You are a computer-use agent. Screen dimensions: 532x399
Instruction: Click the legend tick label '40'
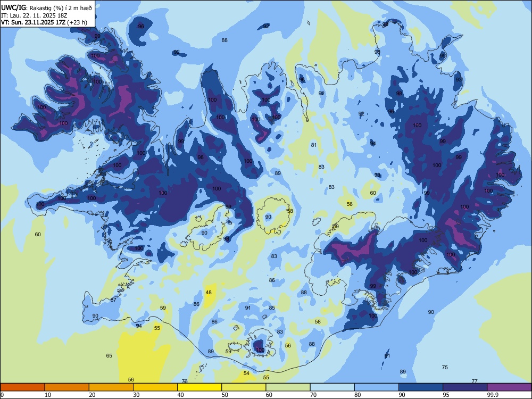click(x=180, y=395)
